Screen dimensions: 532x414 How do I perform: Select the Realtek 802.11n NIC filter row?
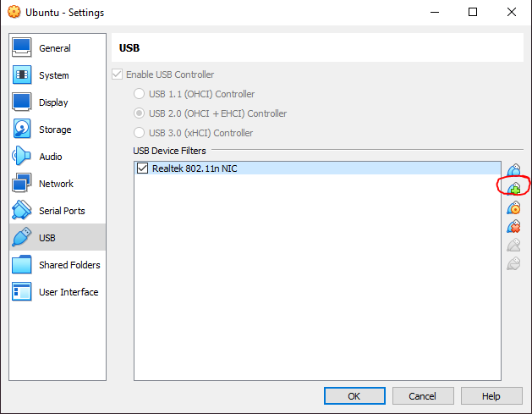[317, 168]
